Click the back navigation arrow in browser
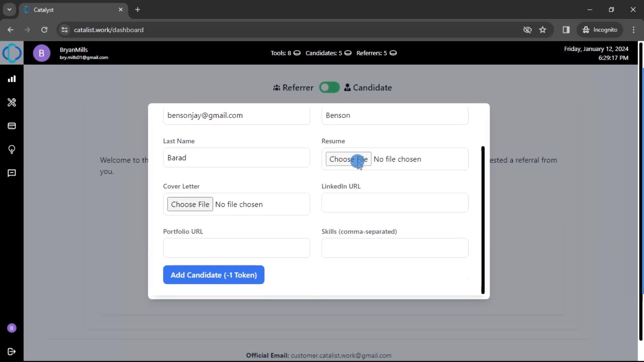Viewport: 644px width, 362px height. click(11, 29)
